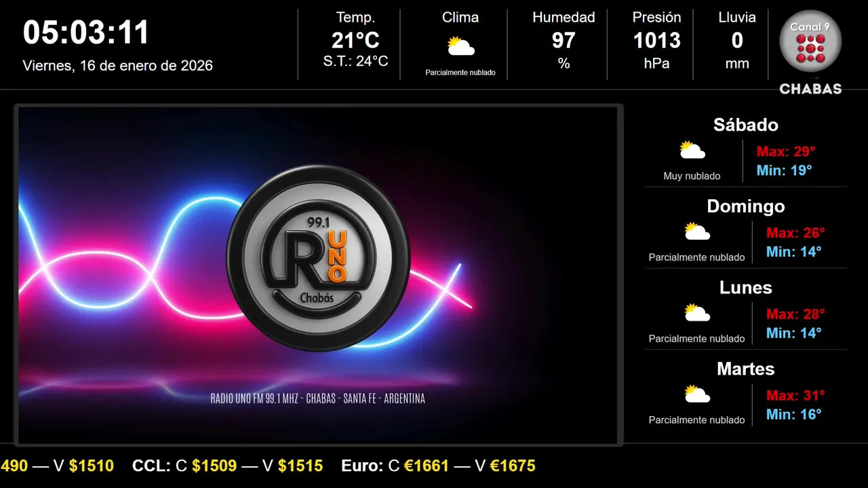
Task: Click the mm rainfall unit
Action: point(737,64)
